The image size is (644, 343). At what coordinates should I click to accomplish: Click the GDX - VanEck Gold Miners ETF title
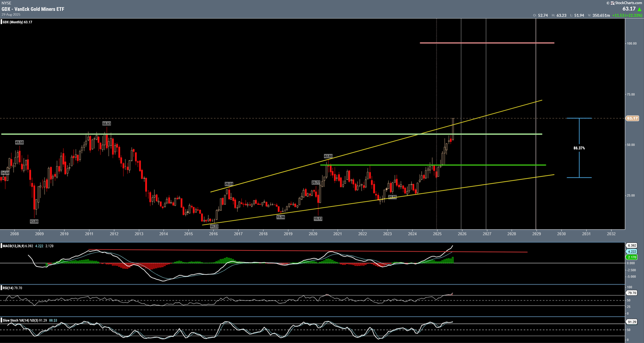tap(33, 9)
